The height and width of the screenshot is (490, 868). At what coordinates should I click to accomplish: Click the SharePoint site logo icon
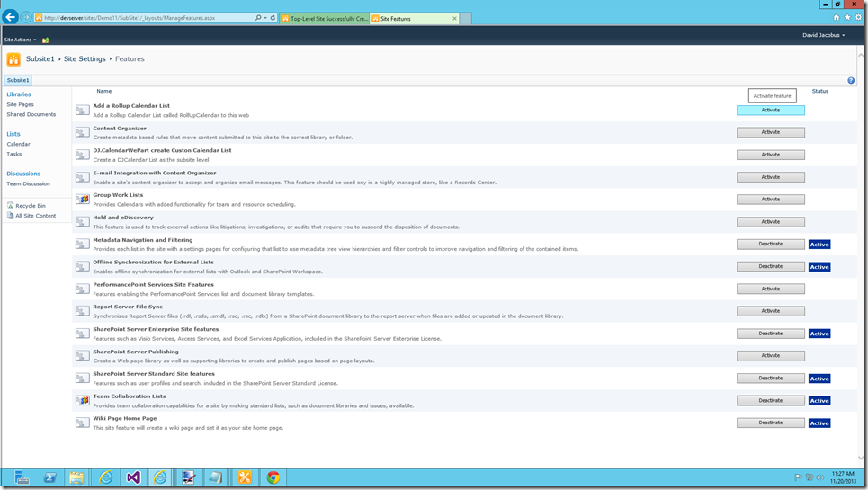click(x=13, y=59)
